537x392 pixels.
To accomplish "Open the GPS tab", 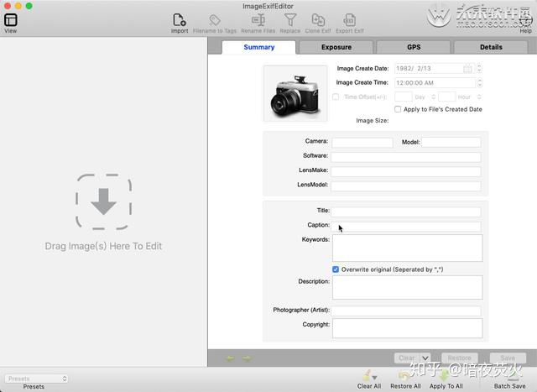I will point(414,47).
